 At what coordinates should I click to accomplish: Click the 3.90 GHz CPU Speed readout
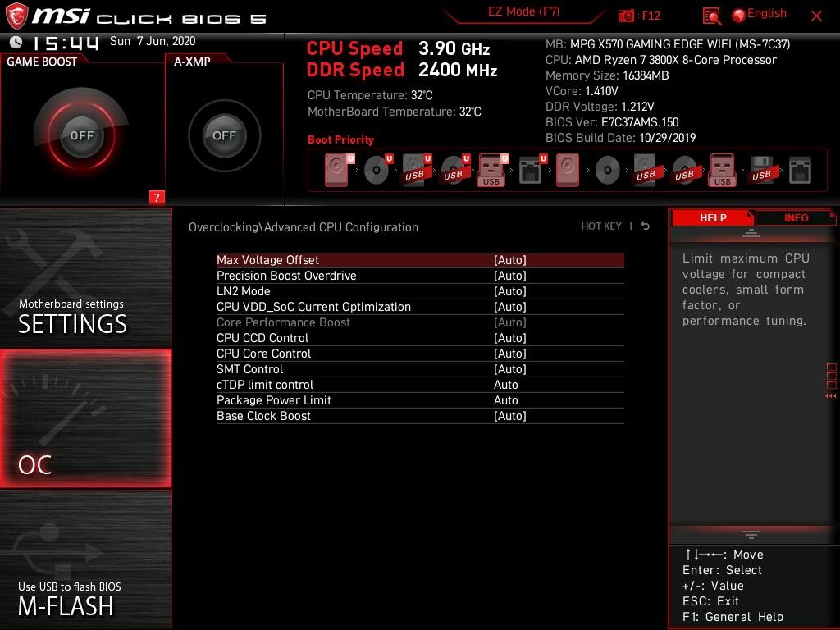click(x=454, y=48)
